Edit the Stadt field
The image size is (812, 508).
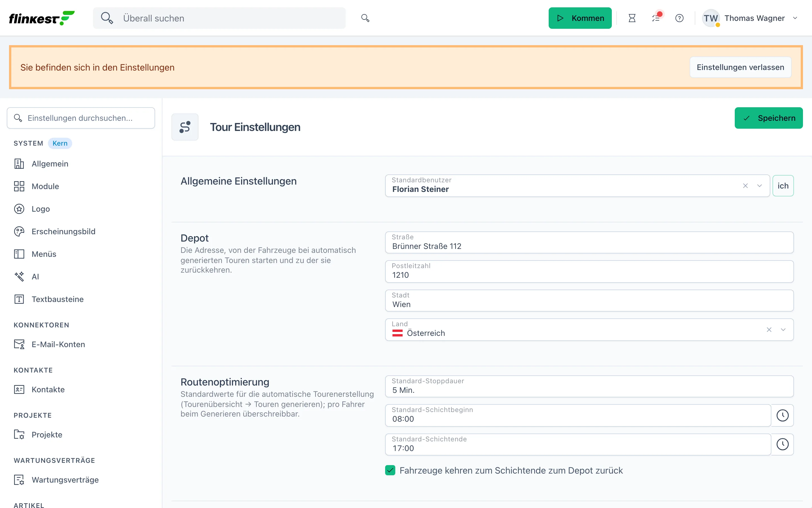click(x=589, y=301)
